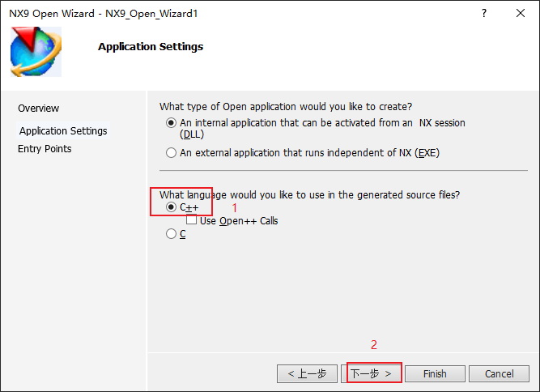Select plain C as the source language
This screenshot has height=392, width=540.
(171, 234)
